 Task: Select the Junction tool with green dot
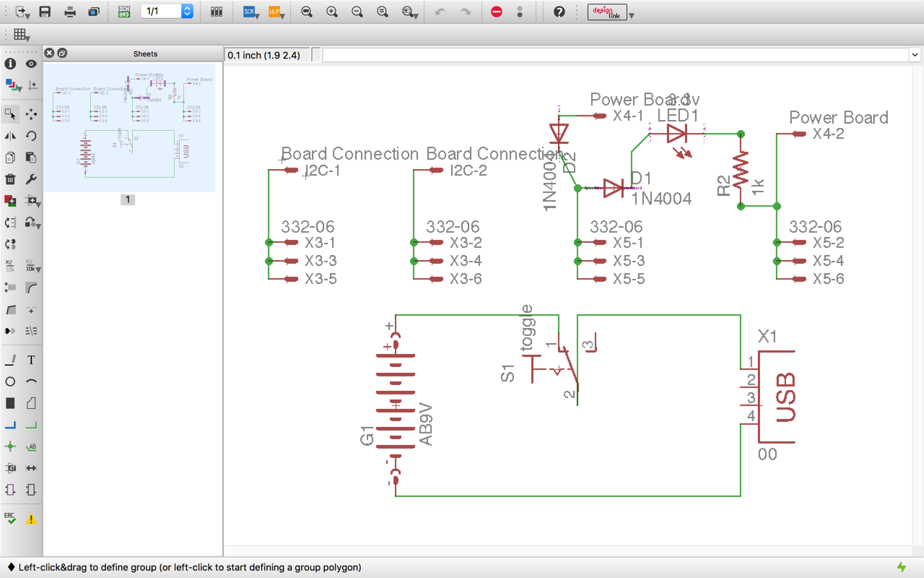point(10,447)
